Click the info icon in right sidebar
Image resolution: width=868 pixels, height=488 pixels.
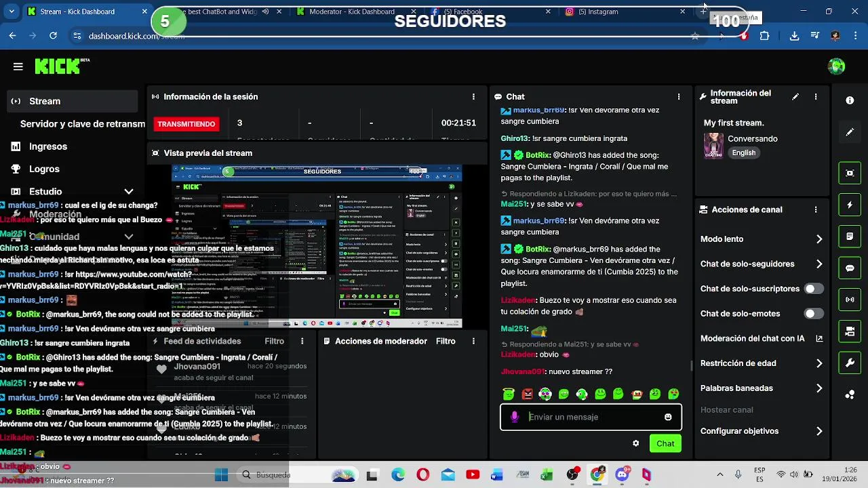850,100
